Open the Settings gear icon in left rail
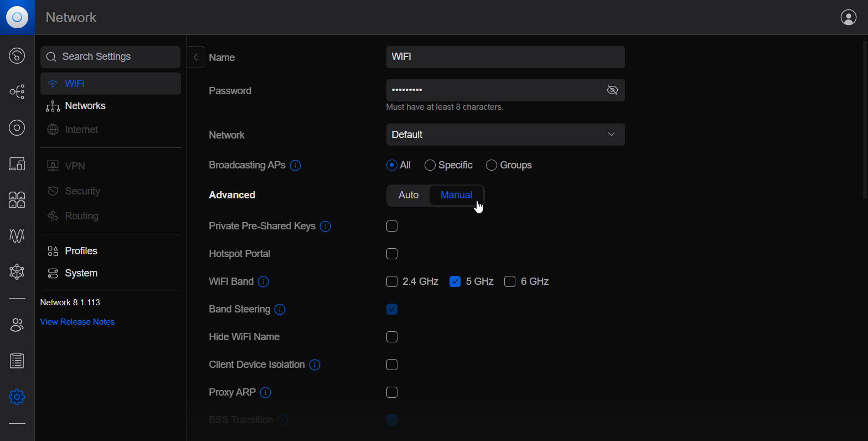868x441 pixels. (17, 397)
